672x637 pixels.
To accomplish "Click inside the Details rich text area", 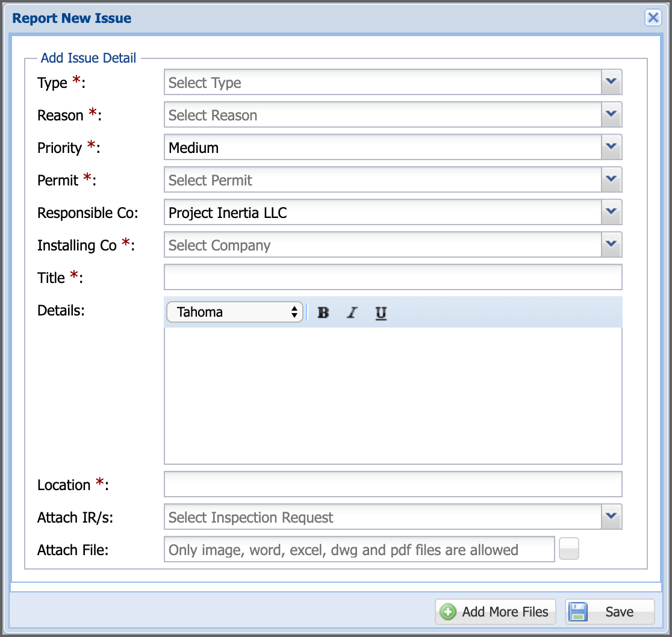I will click(x=393, y=396).
